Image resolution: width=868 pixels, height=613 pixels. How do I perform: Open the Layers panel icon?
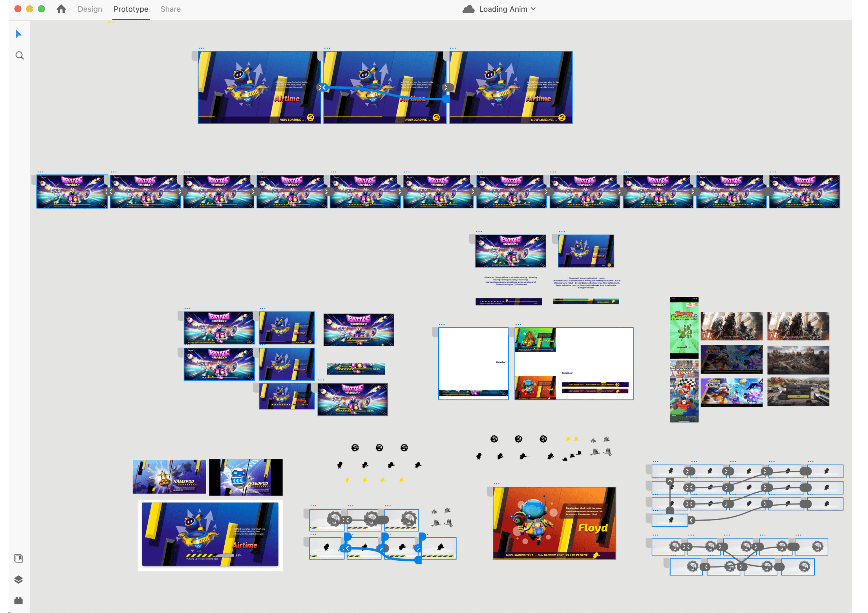tap(19, 579)
